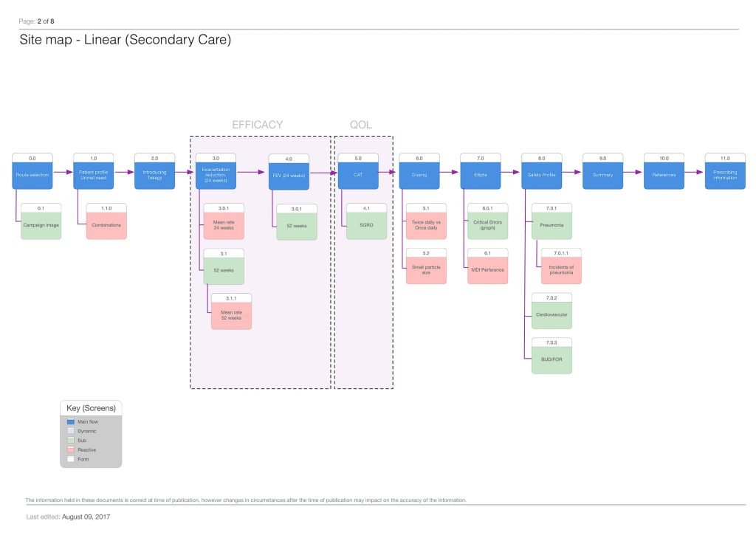Screen dimensions: 756x538
Task: Select the Mean rate 24 weeks box
Action: click(224, 224)
